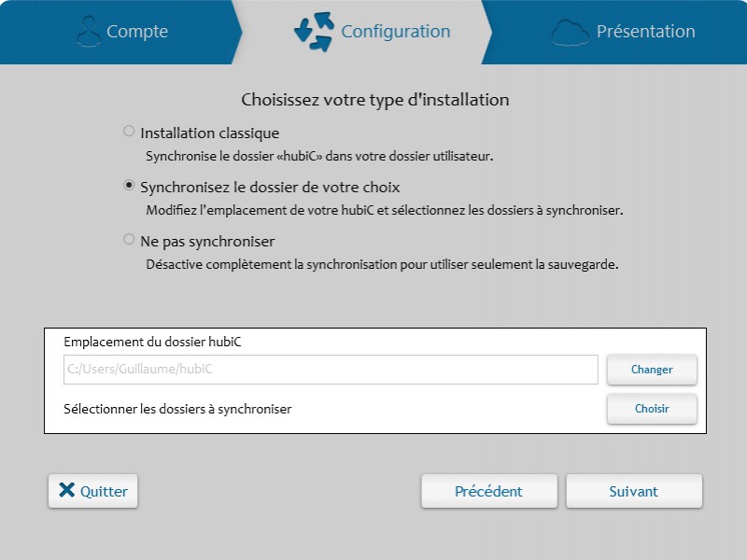
Task: Select the Installation classique radio button
Action: [x=129, y=132]
